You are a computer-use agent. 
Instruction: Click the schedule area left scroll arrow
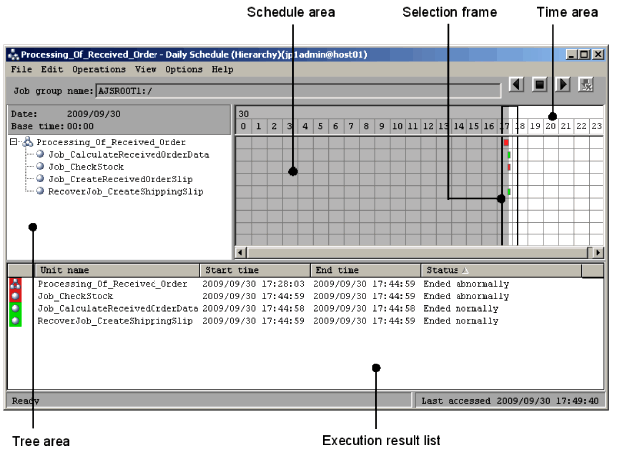[241, 252]
